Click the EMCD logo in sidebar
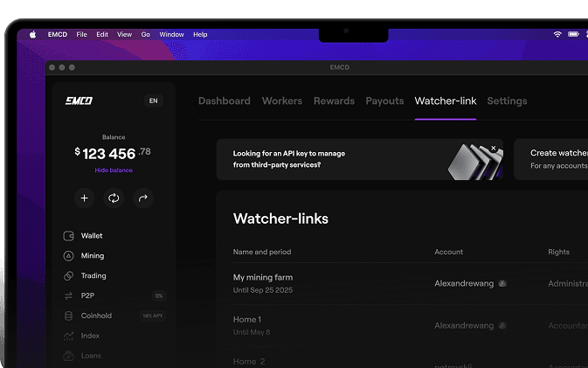Screen dimensions: 588x368 [79, 101]
